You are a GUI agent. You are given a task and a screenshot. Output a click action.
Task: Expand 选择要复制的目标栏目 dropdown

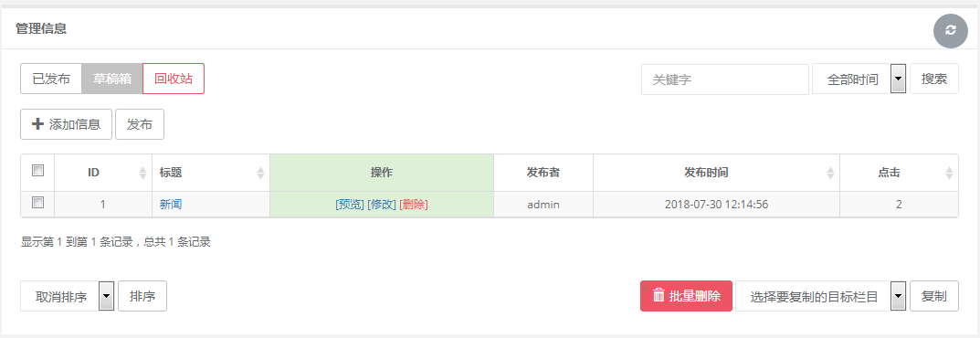click(x=821, y=296)
